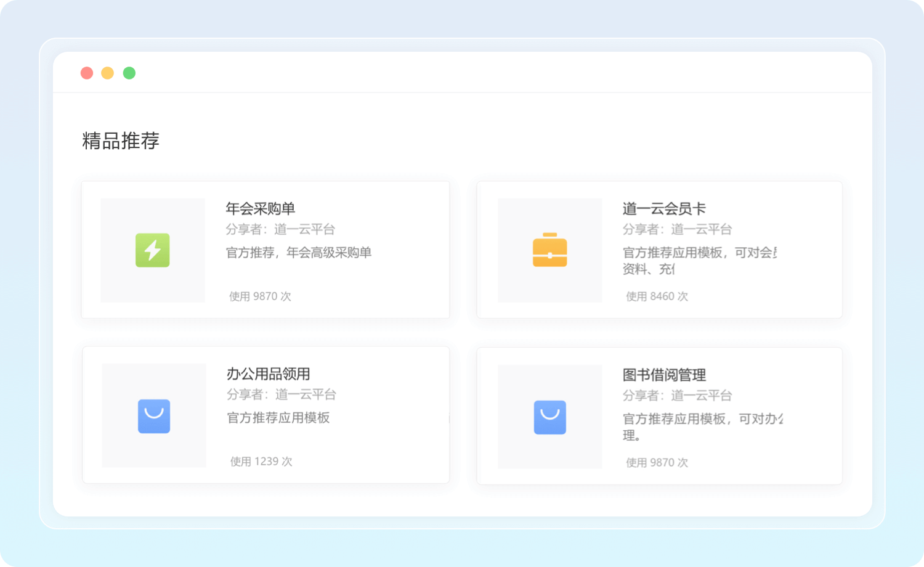Click the red close window dot
Screen dimensions: 924x567
tap(87, 73)
